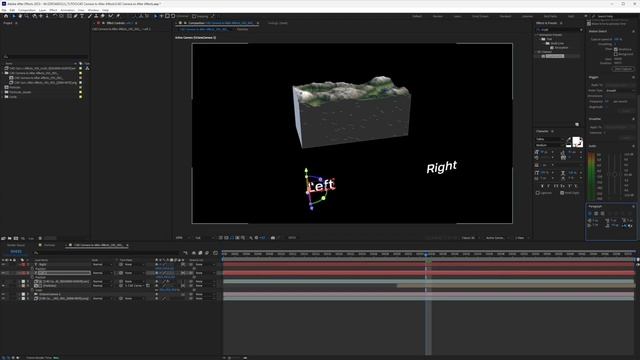
Task: Click the Home icon in the toolbar
Action: point(6,16)
